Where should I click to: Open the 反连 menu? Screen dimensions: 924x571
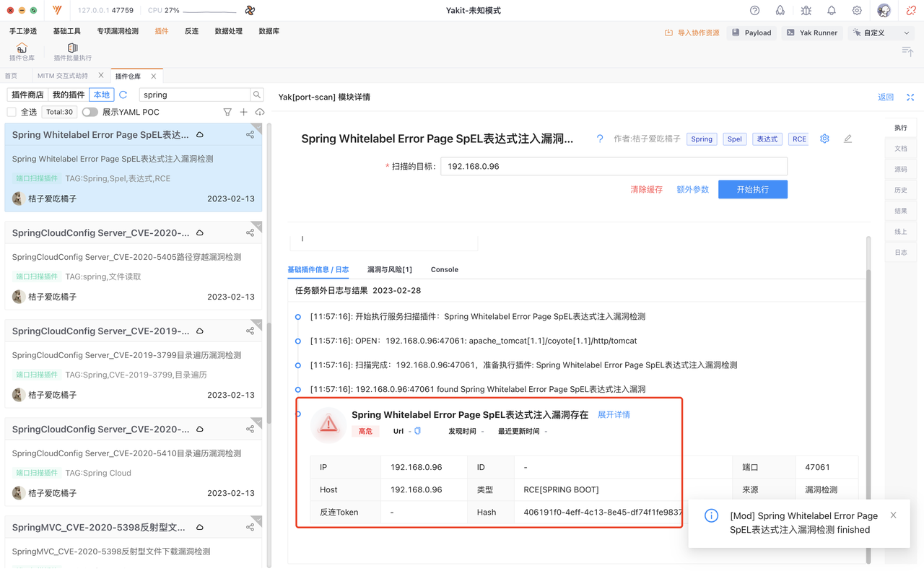191,31
